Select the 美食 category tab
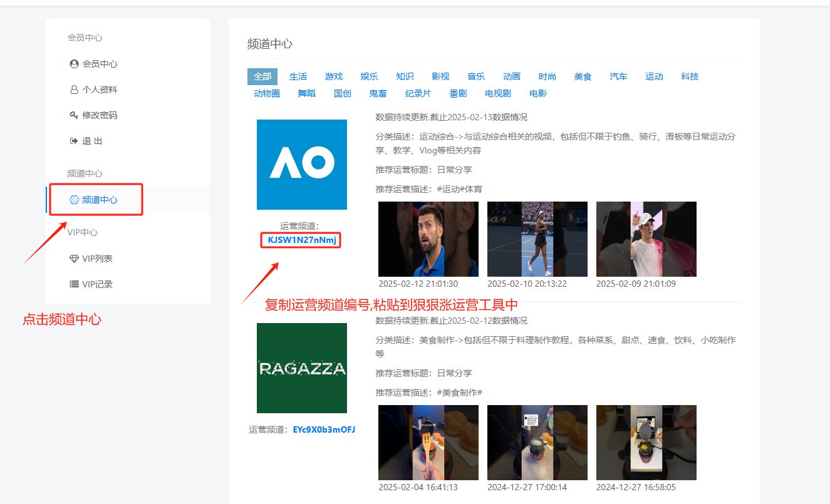The width and height of the screenshot is (830, 504). (x=583, y=76)
